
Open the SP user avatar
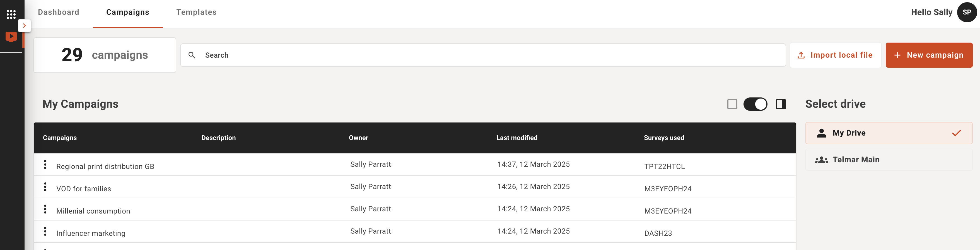[967, 12]
